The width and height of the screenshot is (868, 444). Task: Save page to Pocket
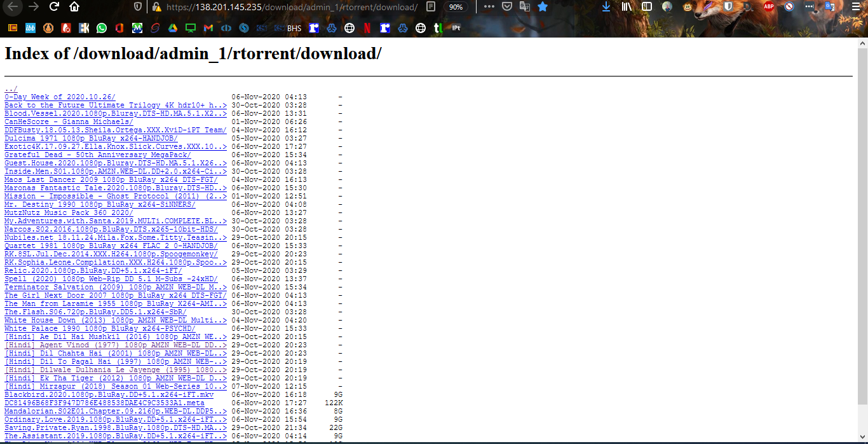506,7
